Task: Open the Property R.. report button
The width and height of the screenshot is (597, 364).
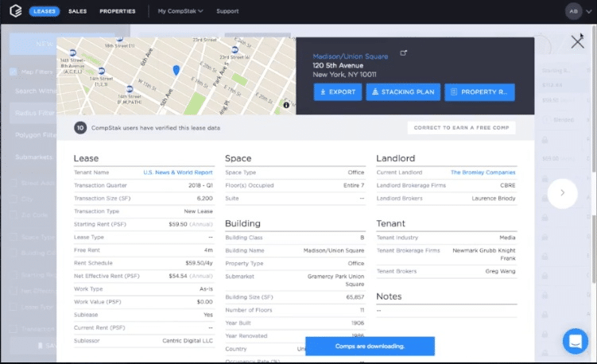Action: [479, 92]
